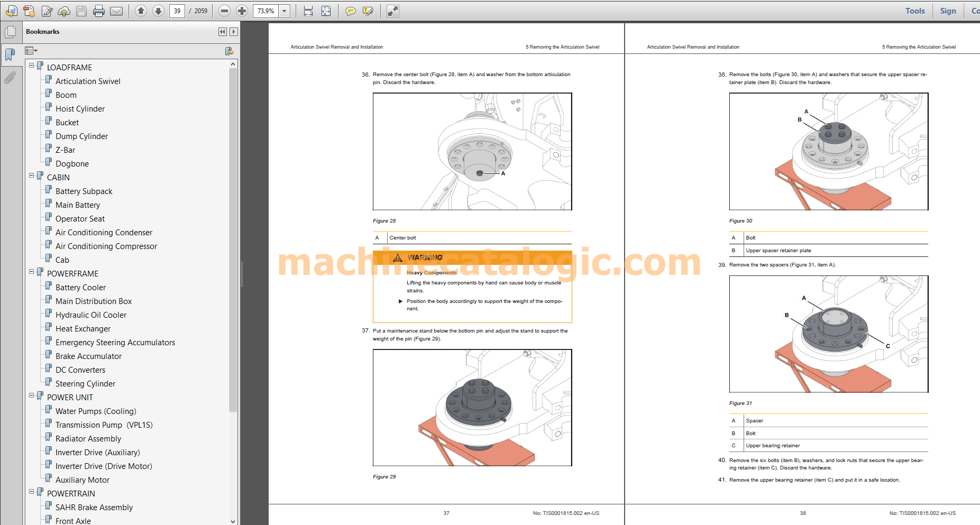Image resolution: width=980 pixels, height=525 pixels.
Task: Open the Water Pumps (Cooling) bookmark
Action: coord(96,411)
